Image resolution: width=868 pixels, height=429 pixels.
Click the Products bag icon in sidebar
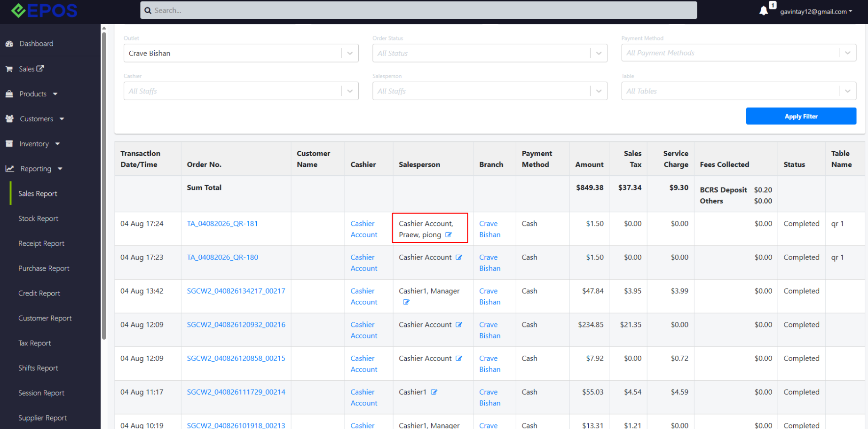coord(9,94)
